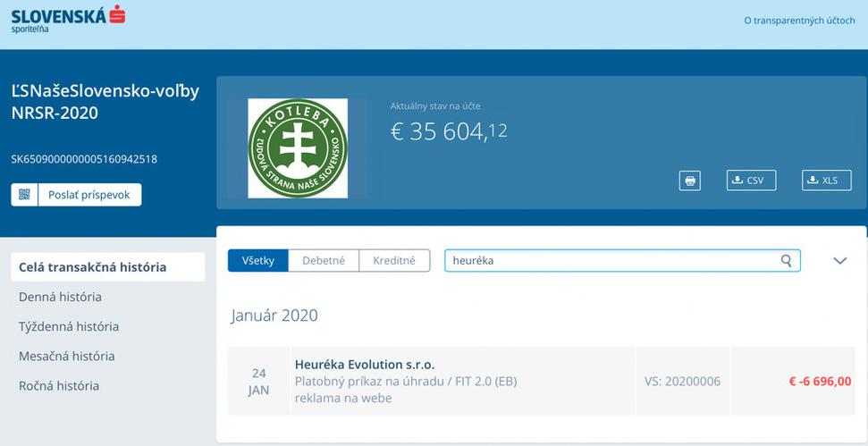The image size is (868, 446).
Task: Download transactions as CSV
Action: tap(751, 181)
